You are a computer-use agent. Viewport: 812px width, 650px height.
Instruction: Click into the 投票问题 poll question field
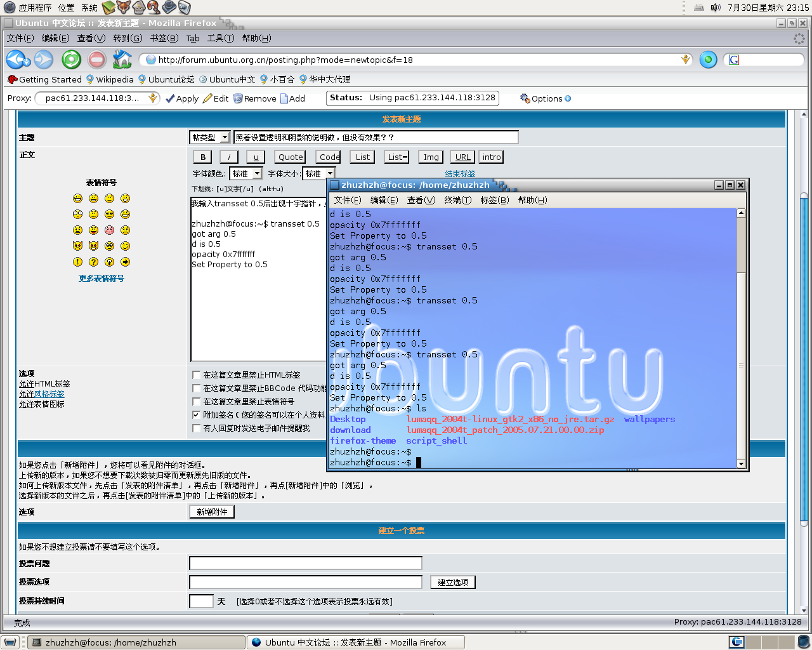click(x=306, y=563)
